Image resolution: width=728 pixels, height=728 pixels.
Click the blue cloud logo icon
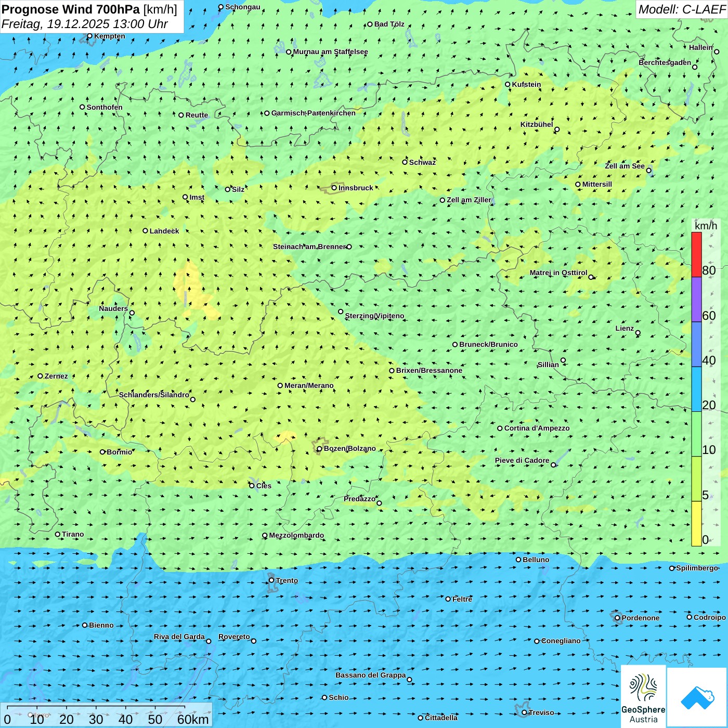697,697
